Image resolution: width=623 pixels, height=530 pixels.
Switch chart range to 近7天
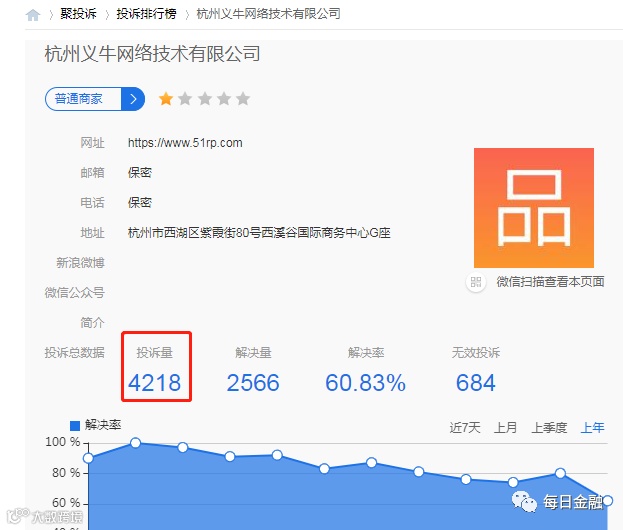click(x=465, y=428)
